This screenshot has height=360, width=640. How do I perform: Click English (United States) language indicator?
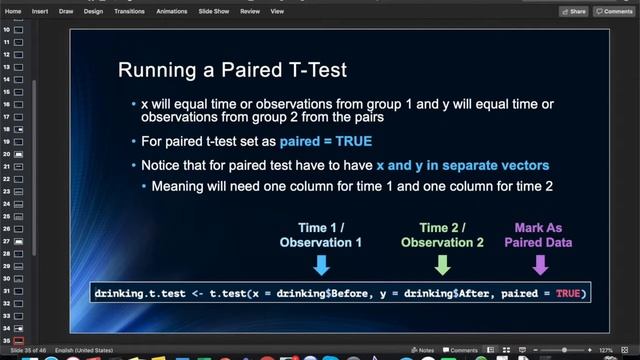[x=84, y=350]
